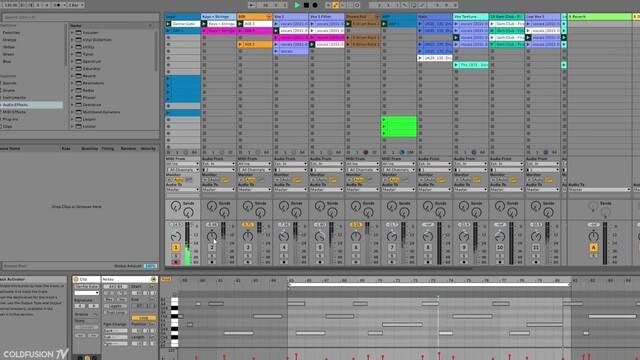Select the MIDI Effects browser category
Viewport: 640px width, 360px height.
[14, 112]
